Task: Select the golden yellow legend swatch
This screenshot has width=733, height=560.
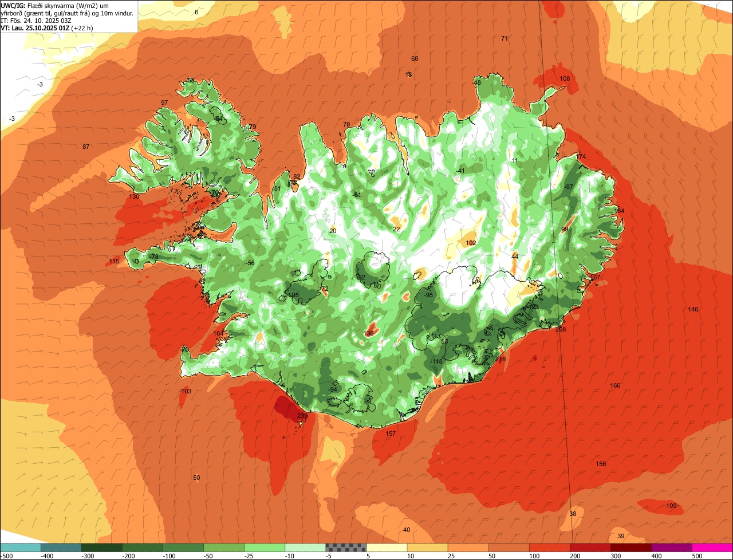Action: [x=427, y=547]
